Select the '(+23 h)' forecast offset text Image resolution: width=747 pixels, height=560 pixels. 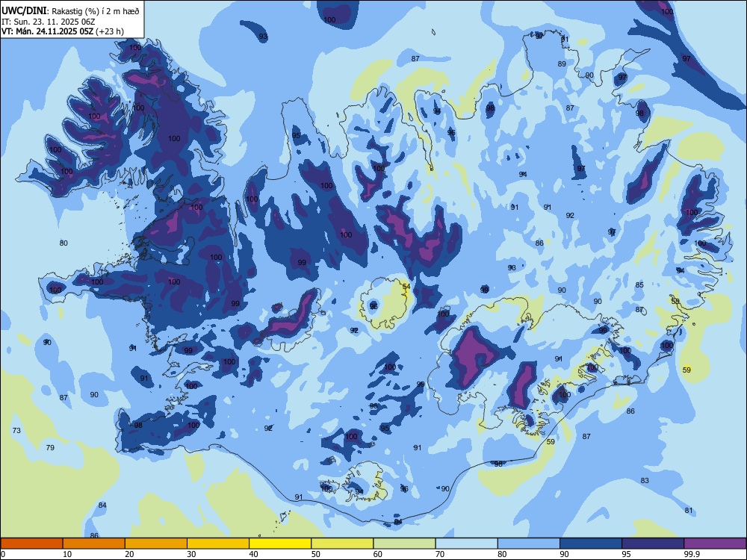coord(110,31)
